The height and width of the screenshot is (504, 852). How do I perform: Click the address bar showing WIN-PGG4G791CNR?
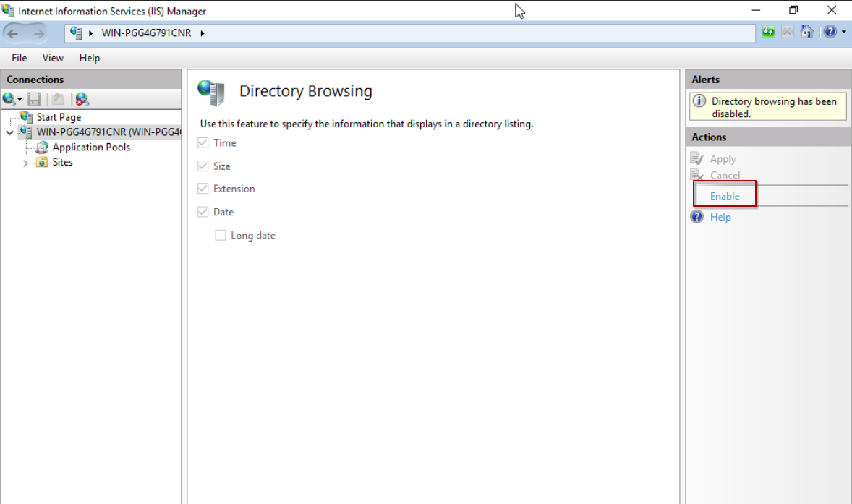click(x=434, y=33)
